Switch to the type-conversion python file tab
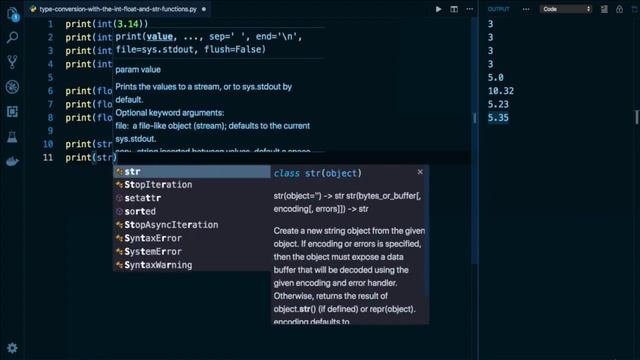The image size is (640, 360). (118, 9)
